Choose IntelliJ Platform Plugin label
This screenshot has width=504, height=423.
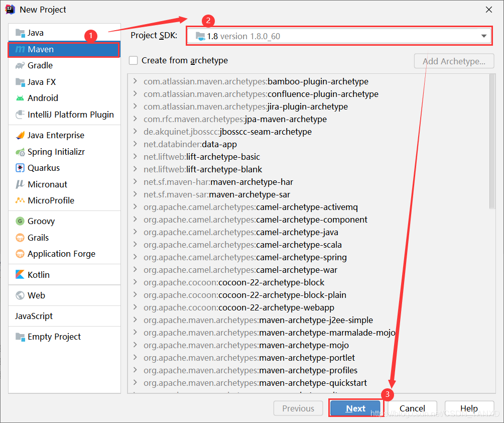click(x=71, y=115)
